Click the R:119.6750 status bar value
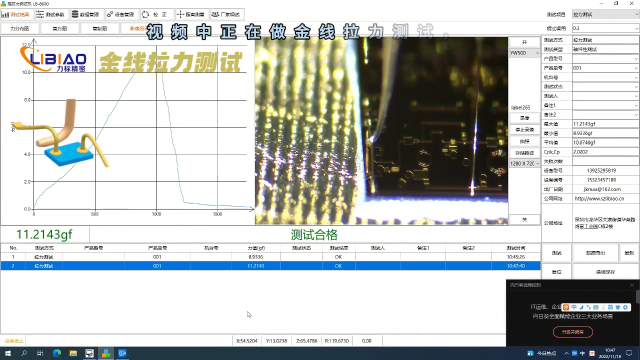This screenshot has width=640, height=360. (337, 341)
